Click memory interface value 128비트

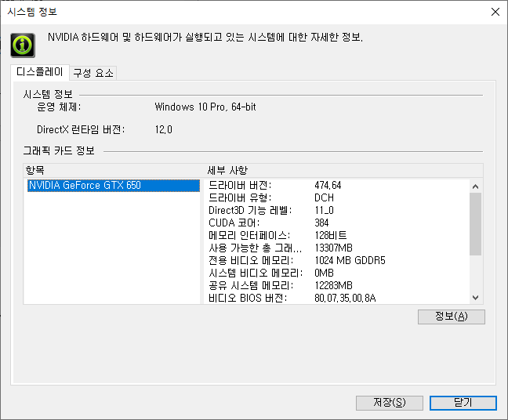coord(331,235)
